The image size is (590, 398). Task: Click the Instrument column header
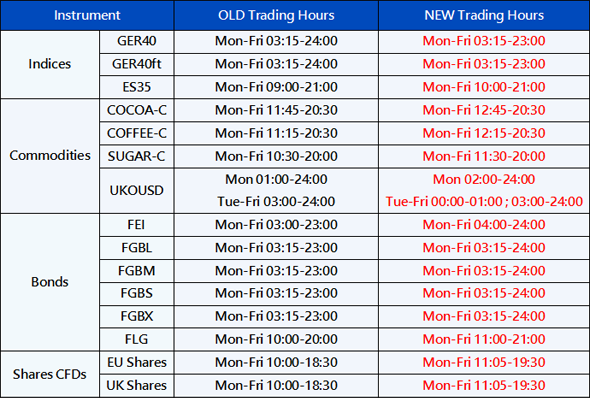pyautogui.click(x=87, y=15)
